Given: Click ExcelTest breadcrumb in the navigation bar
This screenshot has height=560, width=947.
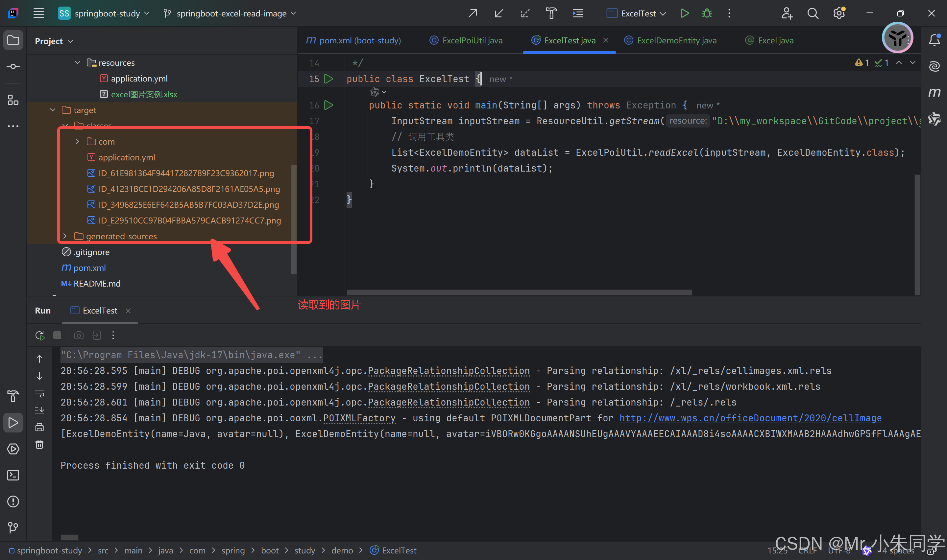Looking at the screenshot, I should pyautogui.click(x=393, y=550).
